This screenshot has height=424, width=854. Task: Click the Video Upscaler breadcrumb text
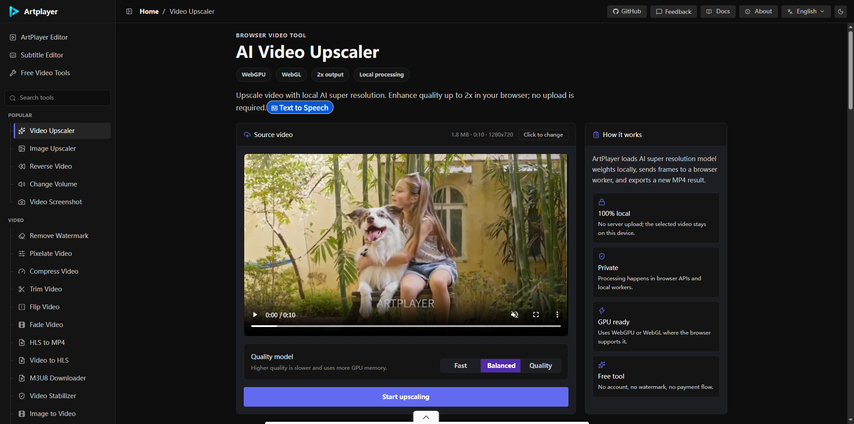pos(192,11)
